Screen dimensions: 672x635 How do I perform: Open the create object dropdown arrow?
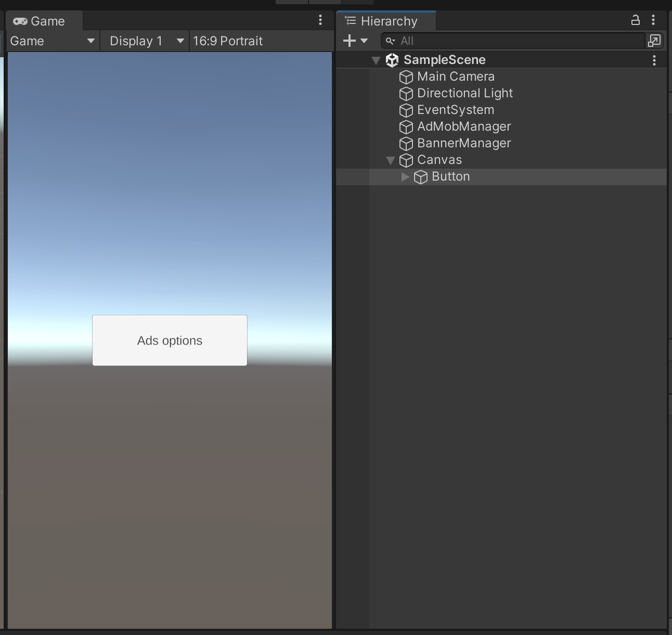pyautogui.click(x=364, y=41)
